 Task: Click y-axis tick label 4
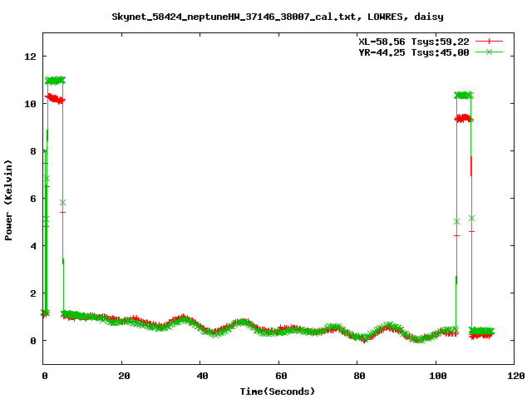point(33,246)
